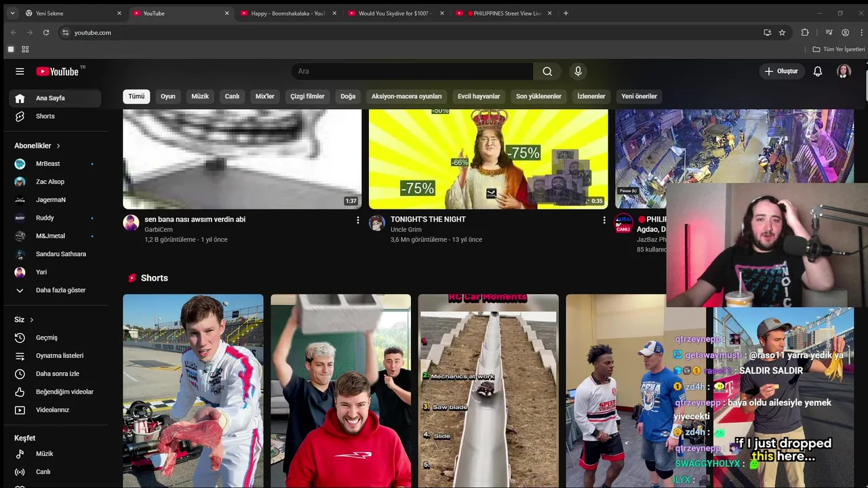Open the account avatar menu
Screen dimensions: 868x488
844,71
